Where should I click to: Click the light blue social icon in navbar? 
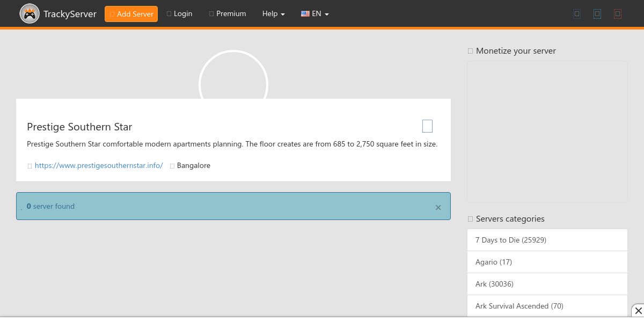point(597,14)
